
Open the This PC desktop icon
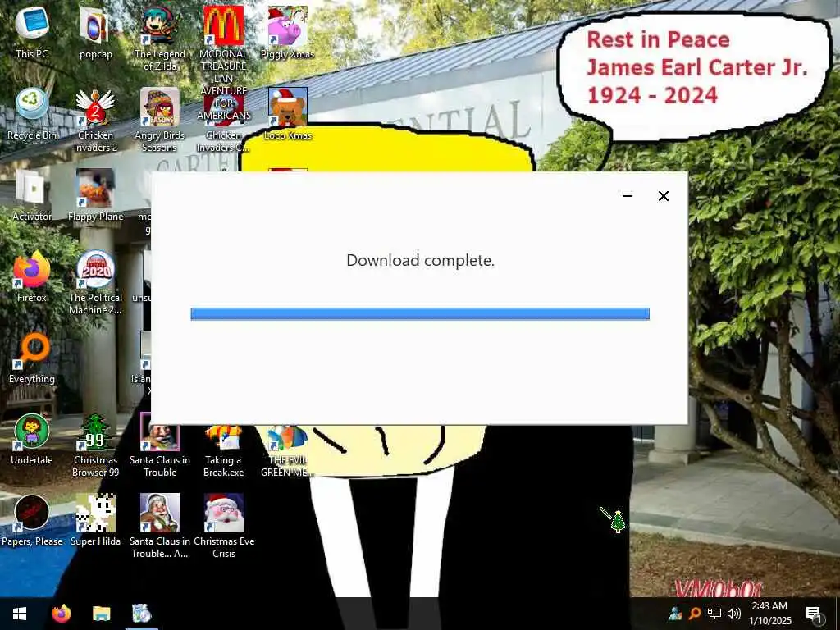tap(32, 32)
